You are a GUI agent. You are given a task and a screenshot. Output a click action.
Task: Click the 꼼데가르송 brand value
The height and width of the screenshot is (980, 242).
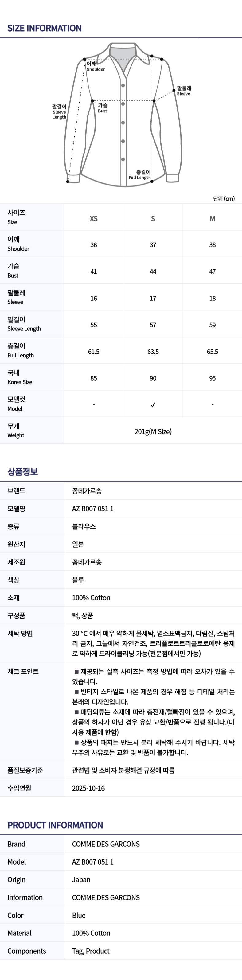[87, 491]
